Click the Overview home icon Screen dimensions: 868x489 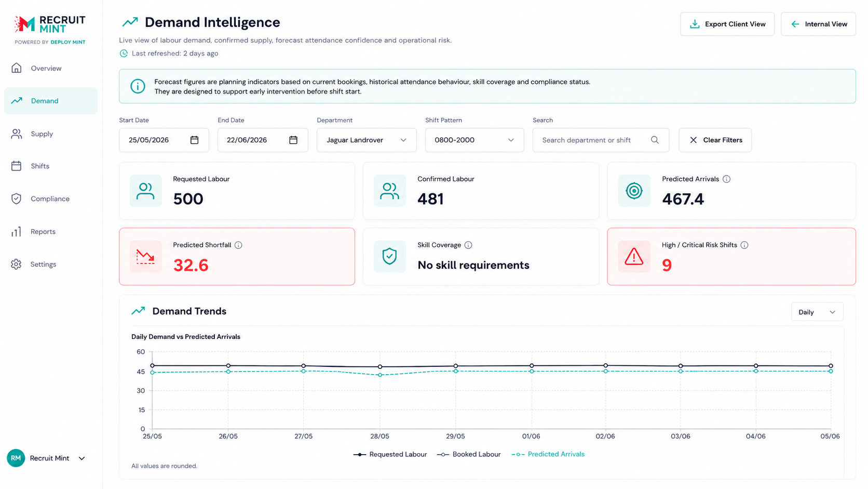click(x=17, y=68)
